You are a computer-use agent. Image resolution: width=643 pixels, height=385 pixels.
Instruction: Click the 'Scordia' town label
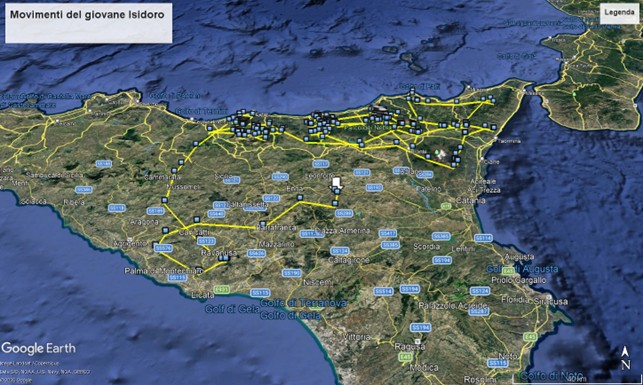tap(426, 247)
